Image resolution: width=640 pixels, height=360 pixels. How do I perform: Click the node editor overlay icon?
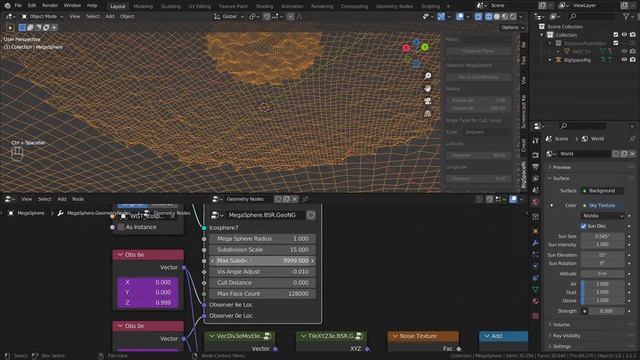point(513,199)
